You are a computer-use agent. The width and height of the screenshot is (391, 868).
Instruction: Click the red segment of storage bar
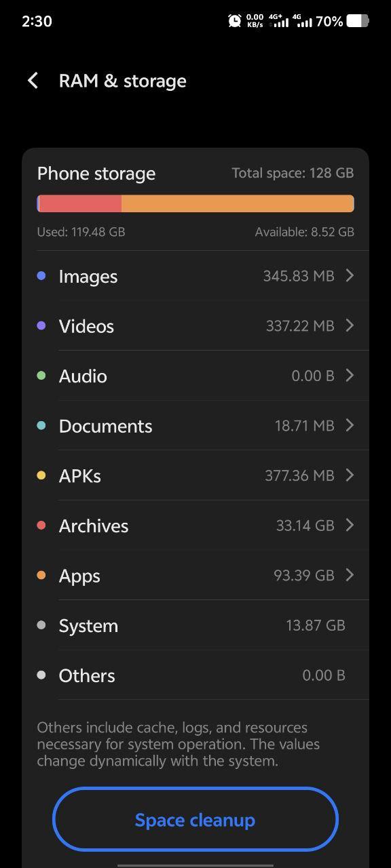pyautogui.click(x=80, y=203)
